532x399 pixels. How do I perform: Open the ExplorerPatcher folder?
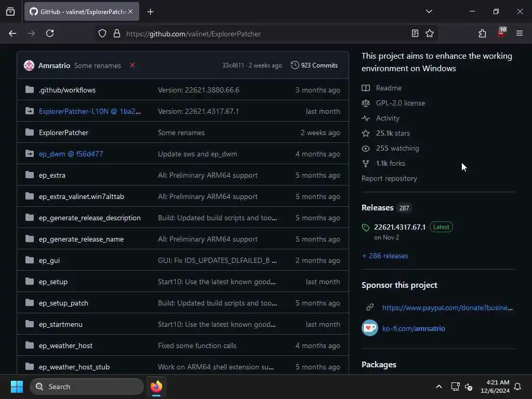pyautogui.click(x=63, y=132)
